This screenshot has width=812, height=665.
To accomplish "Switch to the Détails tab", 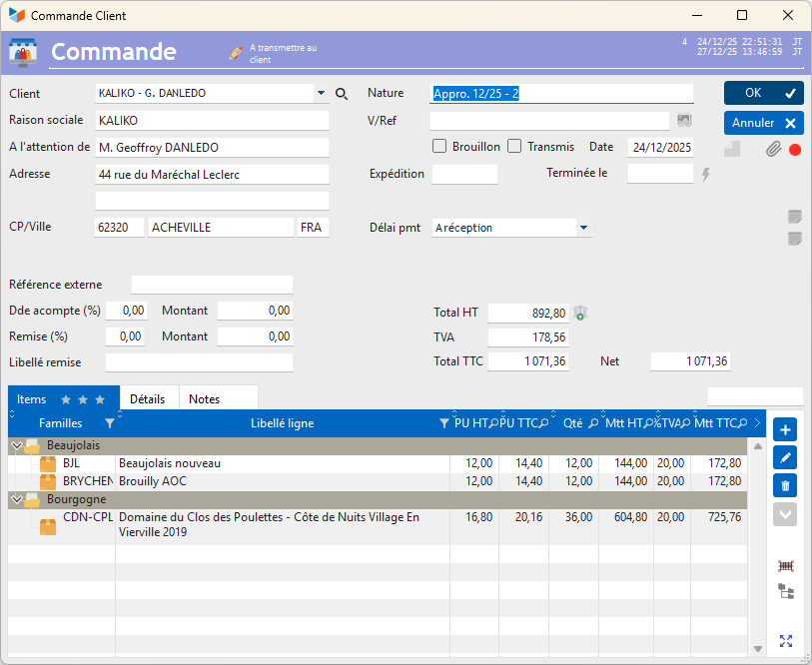I will point(148,398).
